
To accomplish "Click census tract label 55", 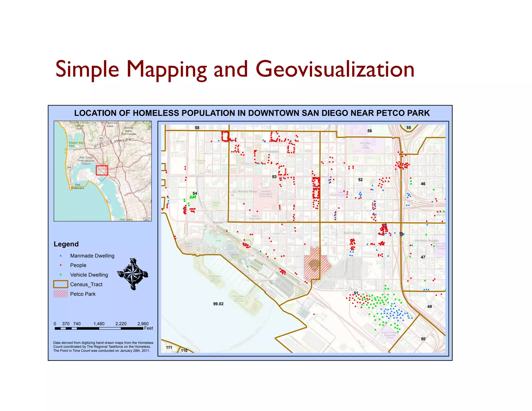I will [409, 128].
